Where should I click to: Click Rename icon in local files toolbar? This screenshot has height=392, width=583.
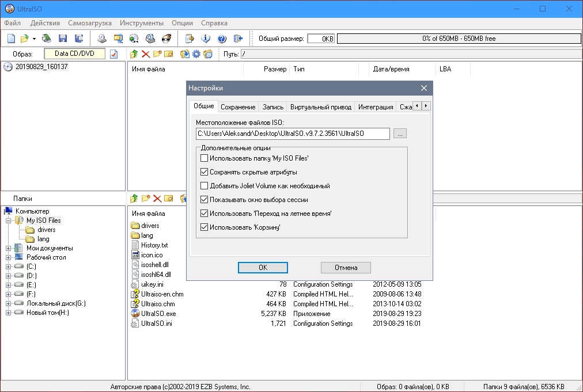[x=169, y=199]
